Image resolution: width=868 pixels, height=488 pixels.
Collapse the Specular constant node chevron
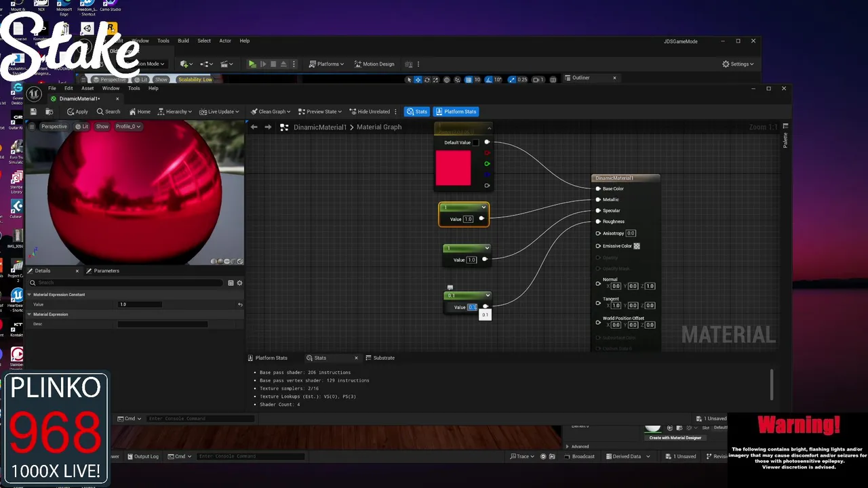coord(487,248)
